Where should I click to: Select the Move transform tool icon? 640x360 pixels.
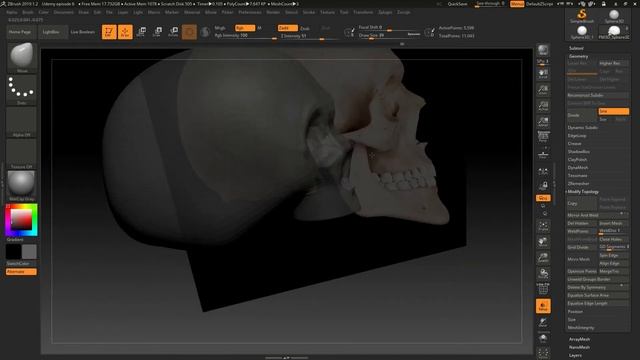pyautogui.click(x=141, y=32)
